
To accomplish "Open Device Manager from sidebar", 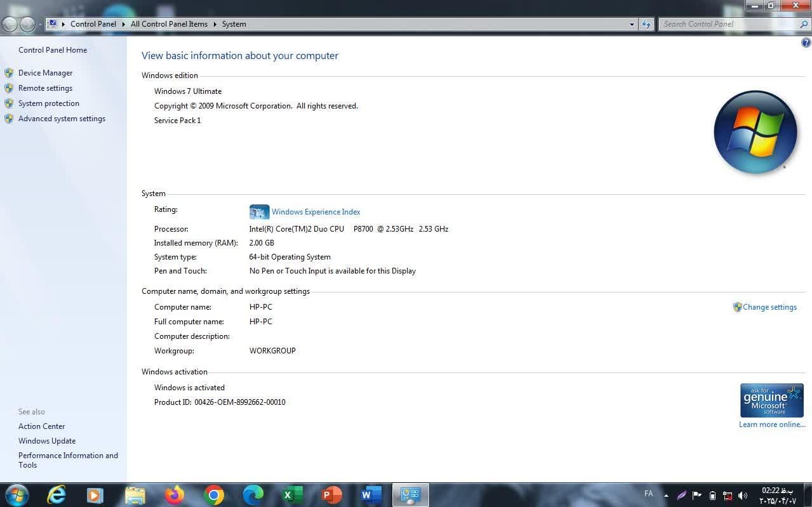I will pyautogui.click(x=45, y=73).
